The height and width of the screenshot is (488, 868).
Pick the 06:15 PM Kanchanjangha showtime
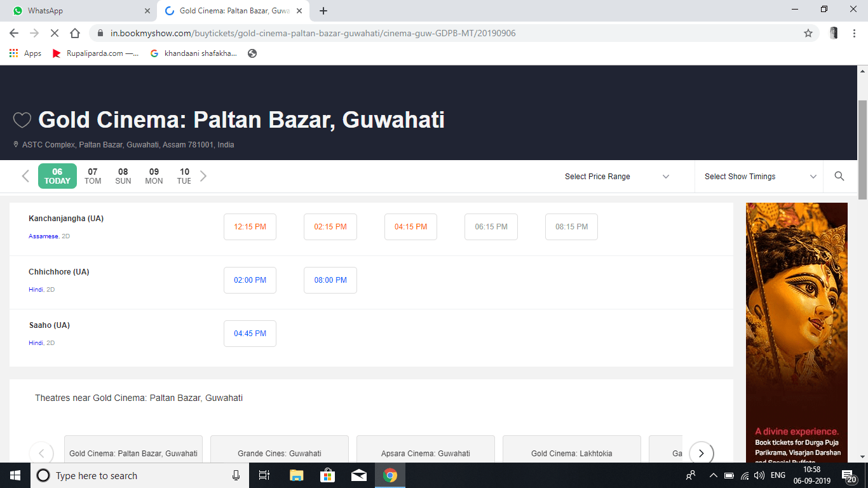click(491, 227)
